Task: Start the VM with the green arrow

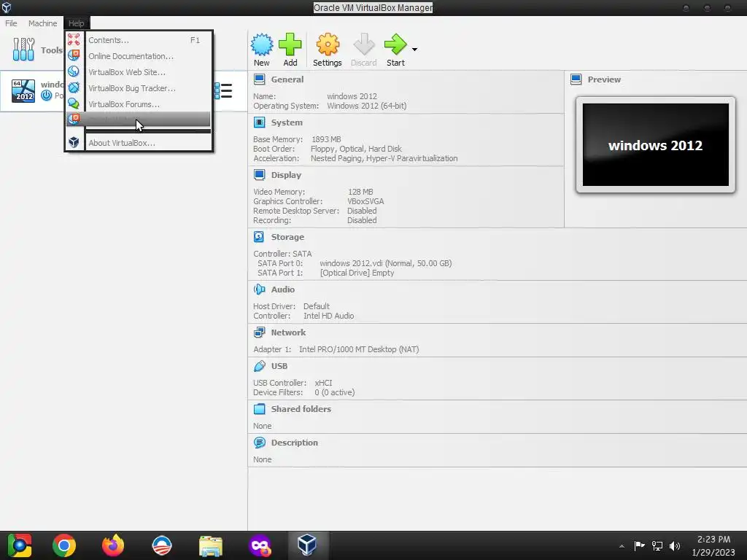Action: [395, 44]
